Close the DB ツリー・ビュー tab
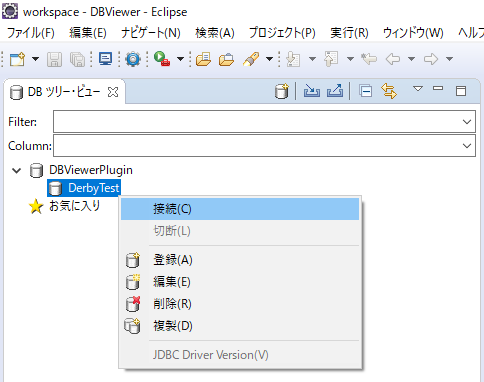This screenshot has width=484, height=382. pos(113,92)
